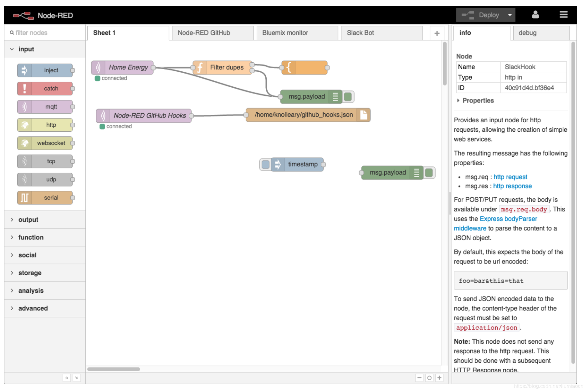Viewport: 586px width, 392px height.
Task: Expand the advanced palette category
Action: click(x=45, y=308)
